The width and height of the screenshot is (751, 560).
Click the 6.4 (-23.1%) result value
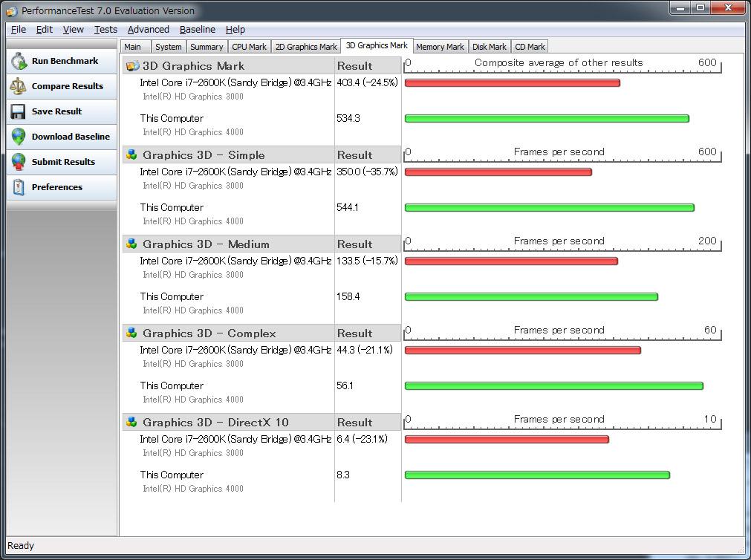click(x=362, y=439)
